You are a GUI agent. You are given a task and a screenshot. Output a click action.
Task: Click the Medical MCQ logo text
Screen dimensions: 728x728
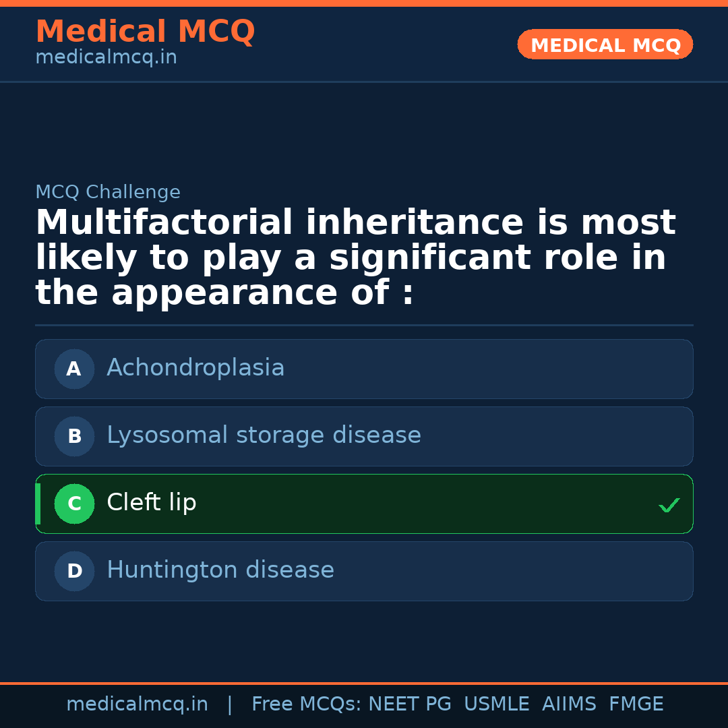tap(145, 31)
